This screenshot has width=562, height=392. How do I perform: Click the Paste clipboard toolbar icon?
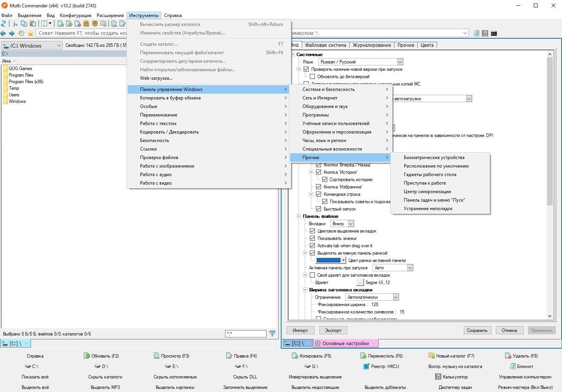[x=32, y=24]
